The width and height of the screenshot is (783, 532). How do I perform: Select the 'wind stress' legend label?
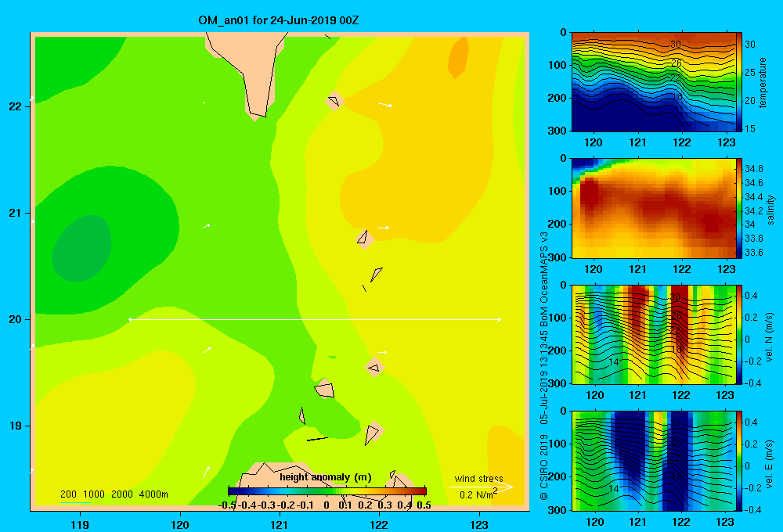pos(478,478)
